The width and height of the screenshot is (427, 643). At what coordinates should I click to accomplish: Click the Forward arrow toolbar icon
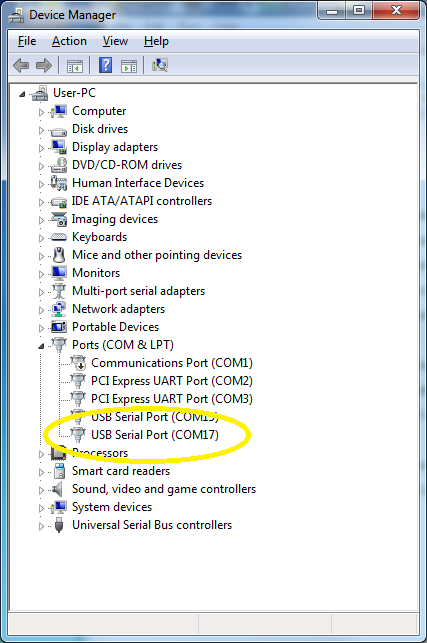tap(43, 65)
